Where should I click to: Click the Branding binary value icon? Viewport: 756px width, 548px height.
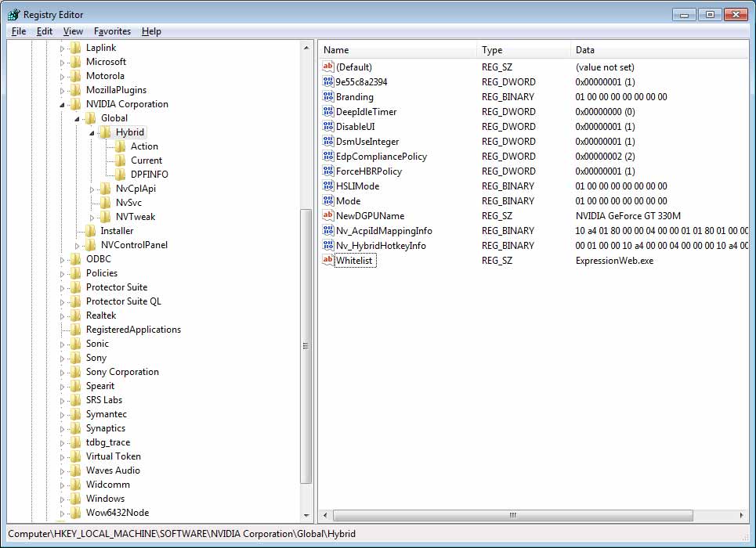coord(327,97)
